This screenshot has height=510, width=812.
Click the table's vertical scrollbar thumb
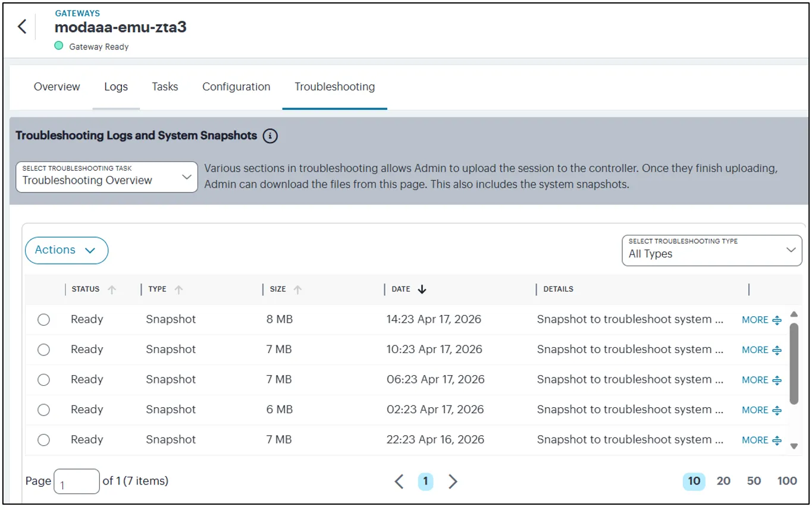794,363
